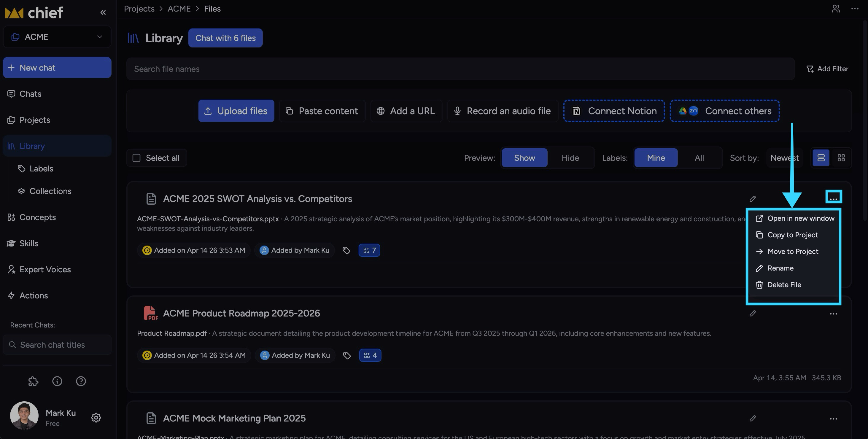
Task: Open top bar more options menu
Action: (x=855, y=9)
